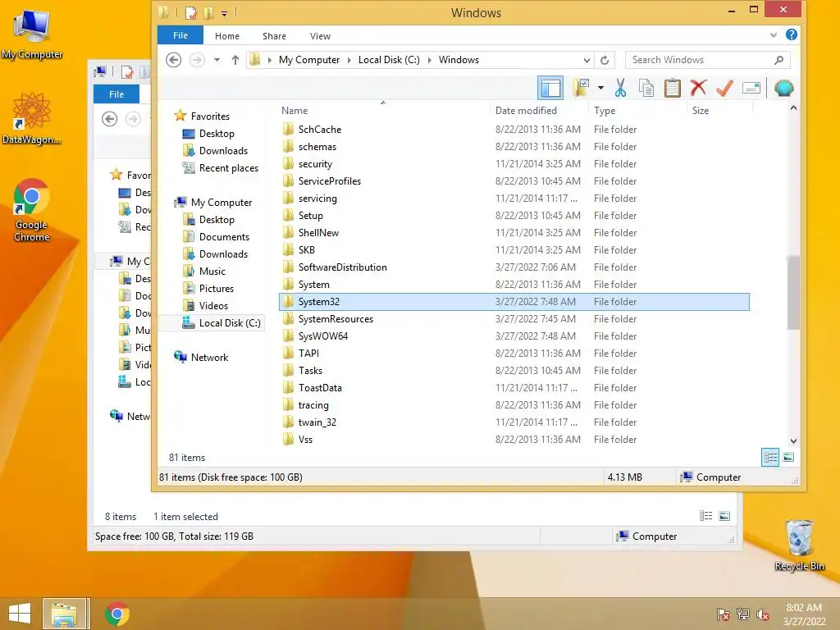Open breadcrumb arrow after My Computer

click(349, 60)
